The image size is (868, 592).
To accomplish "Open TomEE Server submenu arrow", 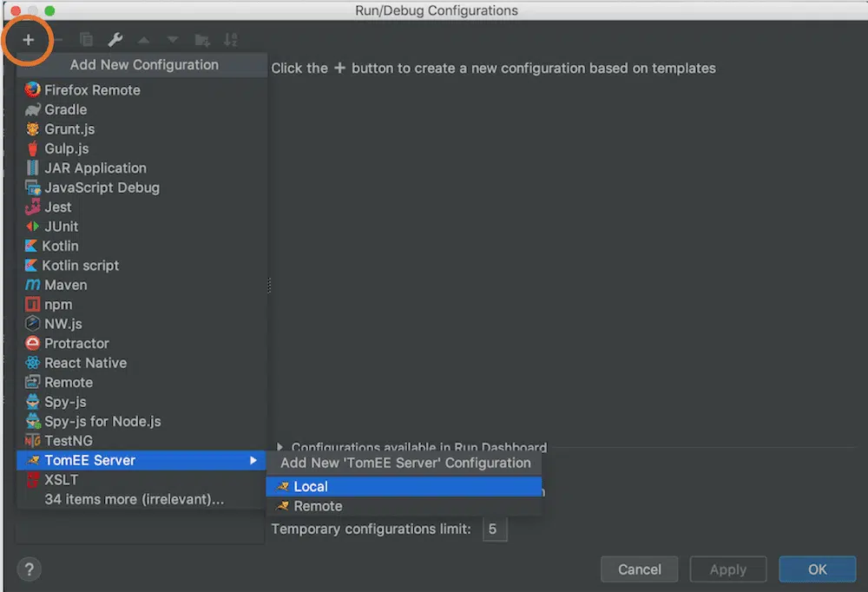I will [x=253, y=460].
